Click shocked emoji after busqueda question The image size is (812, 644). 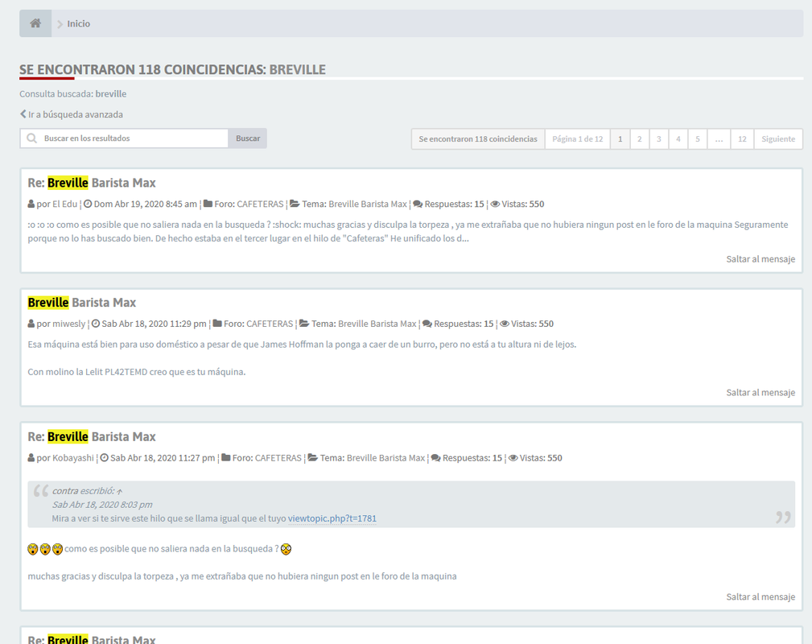286,549
